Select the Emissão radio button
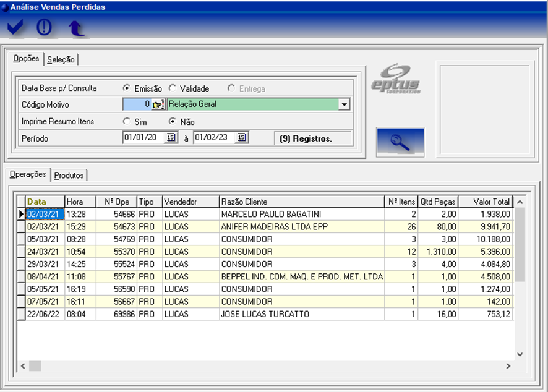 pos(127,88)
